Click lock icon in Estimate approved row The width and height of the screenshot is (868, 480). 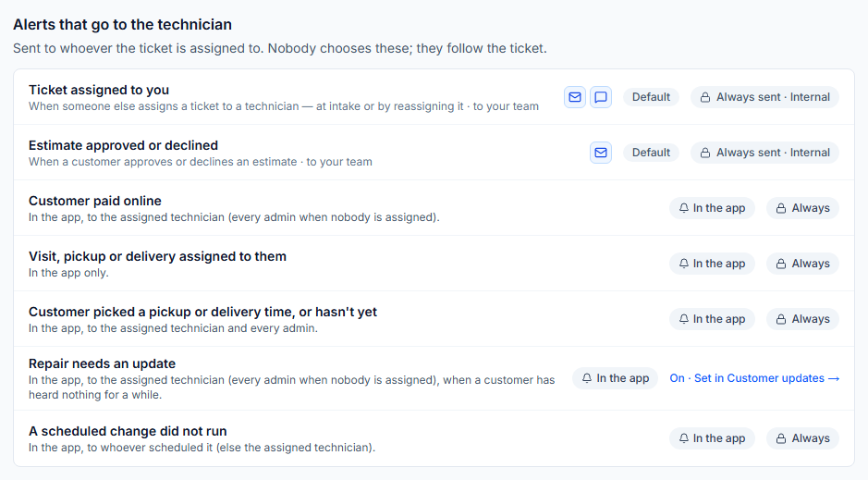(x=705, y=153)
